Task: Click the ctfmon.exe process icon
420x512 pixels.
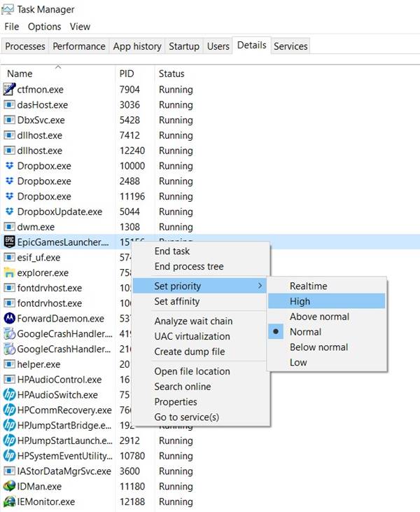Action: 10,89
